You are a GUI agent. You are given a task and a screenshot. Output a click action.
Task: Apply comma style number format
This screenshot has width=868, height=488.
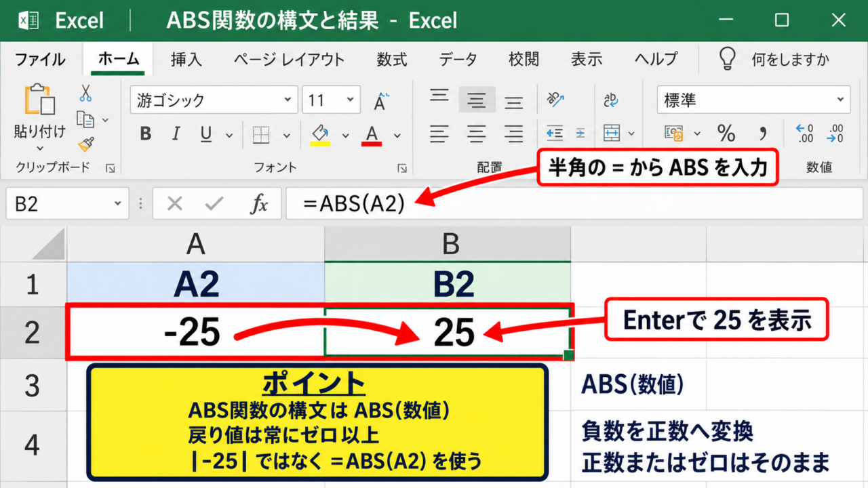[762, 134]
